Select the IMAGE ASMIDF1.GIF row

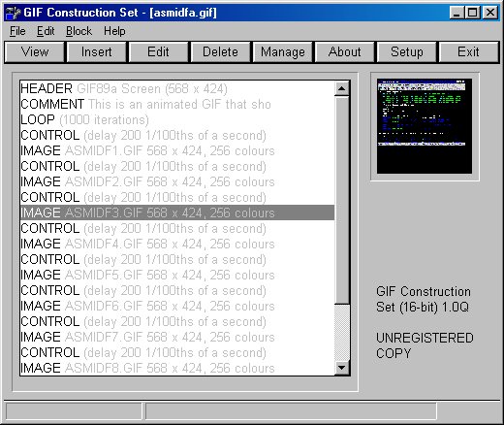(x=177, y=150)
